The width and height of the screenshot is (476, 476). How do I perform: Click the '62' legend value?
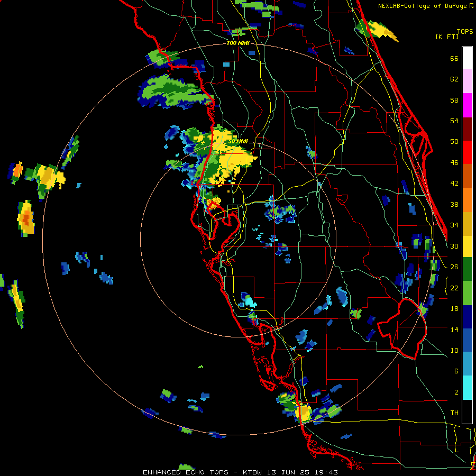(x=454, y=79)
